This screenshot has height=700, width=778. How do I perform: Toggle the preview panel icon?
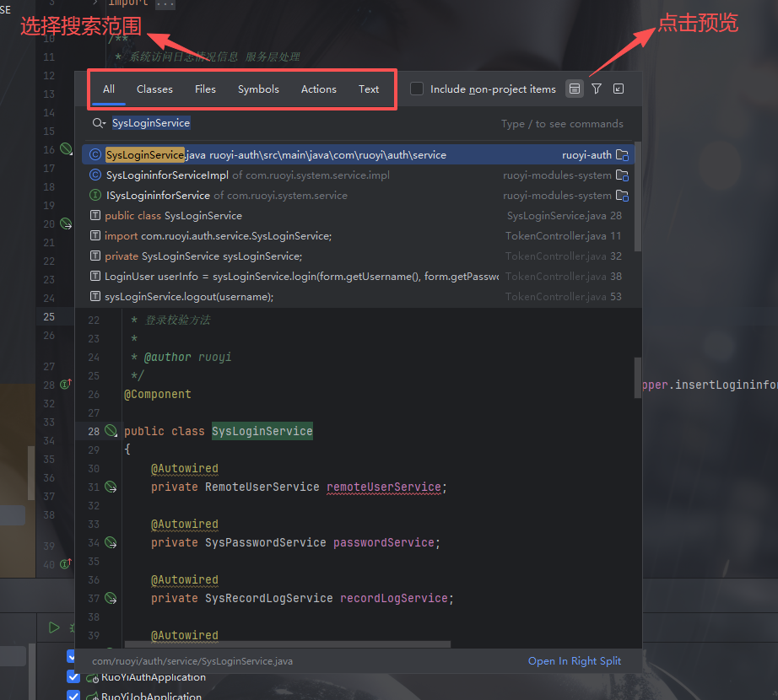575,89
